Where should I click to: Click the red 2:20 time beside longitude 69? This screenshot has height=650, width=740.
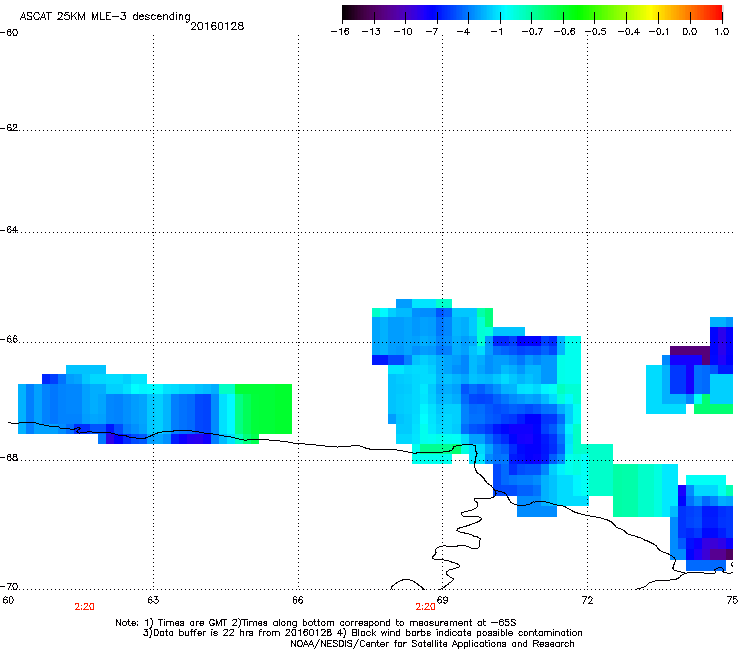coord(425,607)
